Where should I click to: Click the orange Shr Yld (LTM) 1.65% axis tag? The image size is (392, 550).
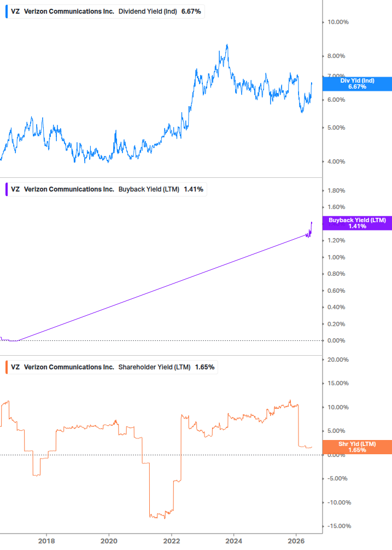357,447
